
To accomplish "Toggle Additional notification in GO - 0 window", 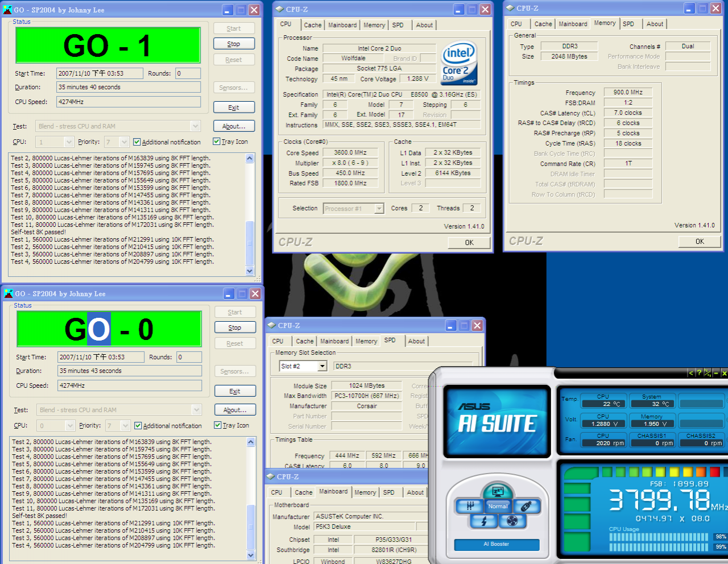I will (x=138, y=425).
